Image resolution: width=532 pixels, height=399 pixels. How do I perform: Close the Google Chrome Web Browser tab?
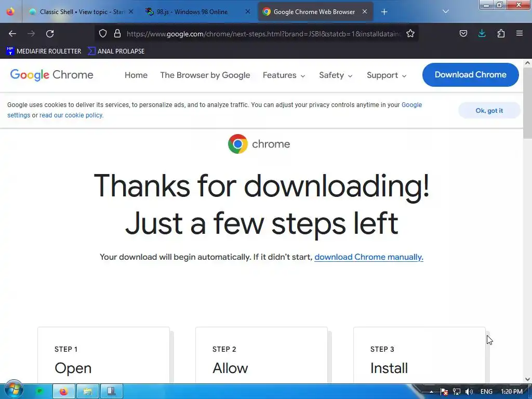[x=365, y=11]
